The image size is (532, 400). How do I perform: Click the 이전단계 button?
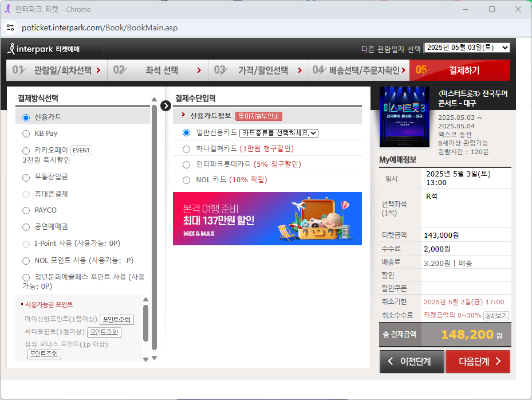point(412,362)
